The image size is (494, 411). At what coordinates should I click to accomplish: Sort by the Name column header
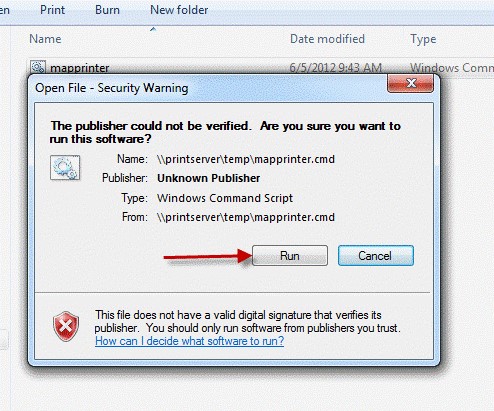(45, 39)
